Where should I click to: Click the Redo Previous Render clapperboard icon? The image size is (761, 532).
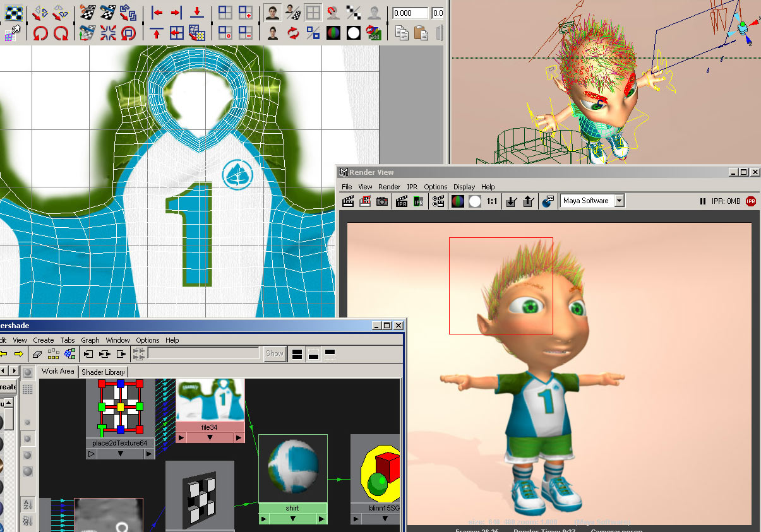tap(347, 201)
